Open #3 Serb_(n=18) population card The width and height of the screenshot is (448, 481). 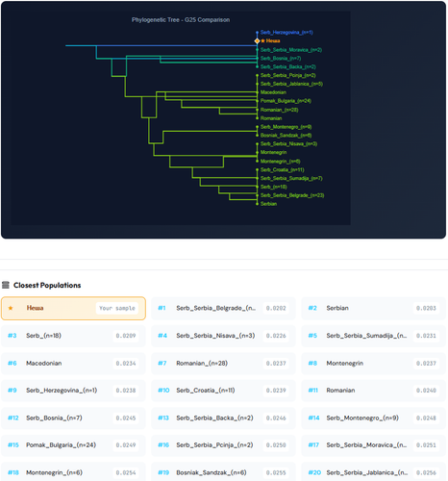point(73,336)
